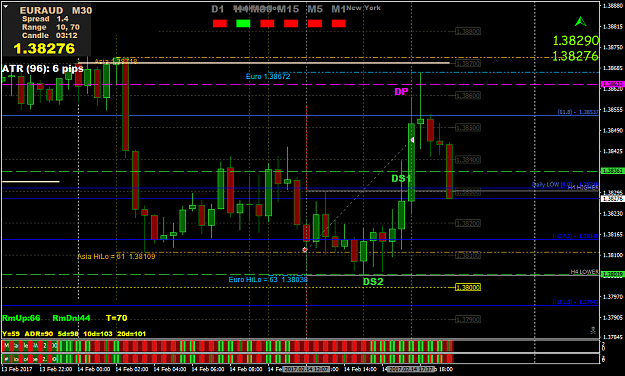
Task: Click the ATR (96): 6 pips label
Action: [43, 69]
